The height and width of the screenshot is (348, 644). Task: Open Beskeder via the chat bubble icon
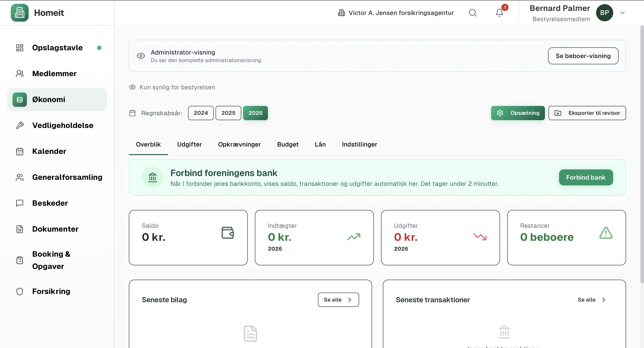pyautogui.click(x=20, y=203)
